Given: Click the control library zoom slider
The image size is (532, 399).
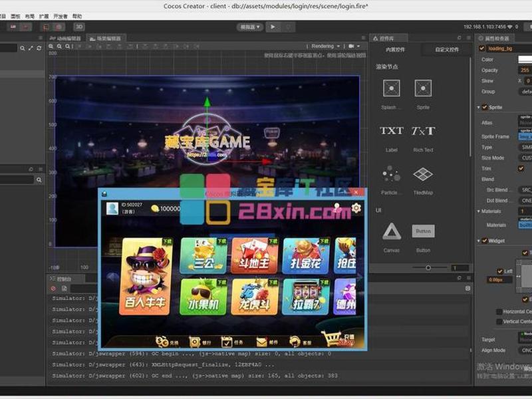Looking at the screenshot, I should (428, 268).
